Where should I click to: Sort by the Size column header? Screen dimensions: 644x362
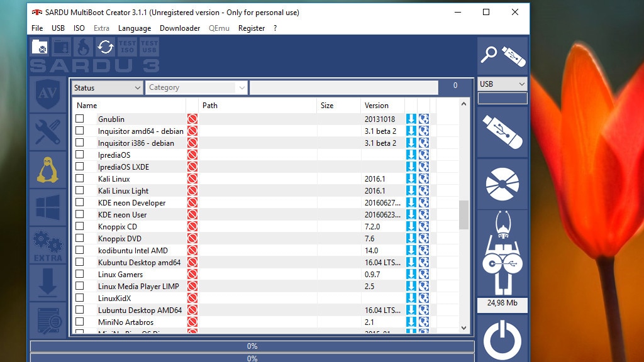pos(338,106)
